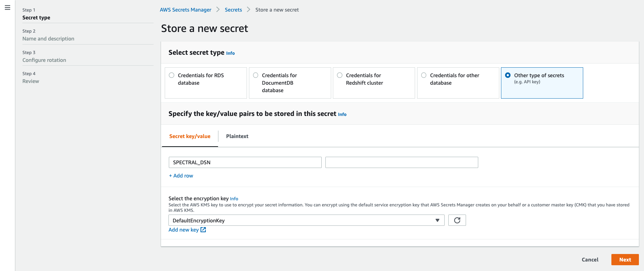Screen dimensions: 644x271
Task: Switch to the Plaintext tab
Action: click(x=237, y=136)
